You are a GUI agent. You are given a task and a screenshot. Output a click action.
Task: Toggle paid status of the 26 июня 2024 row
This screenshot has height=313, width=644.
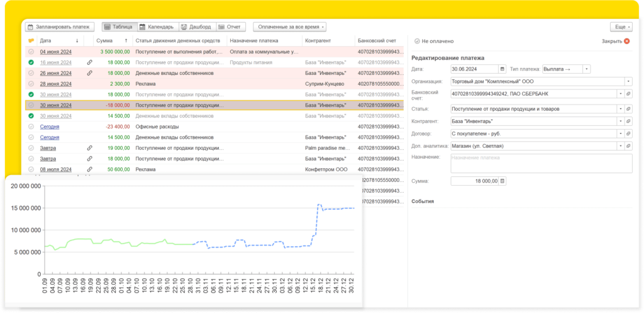click(31, 73)
